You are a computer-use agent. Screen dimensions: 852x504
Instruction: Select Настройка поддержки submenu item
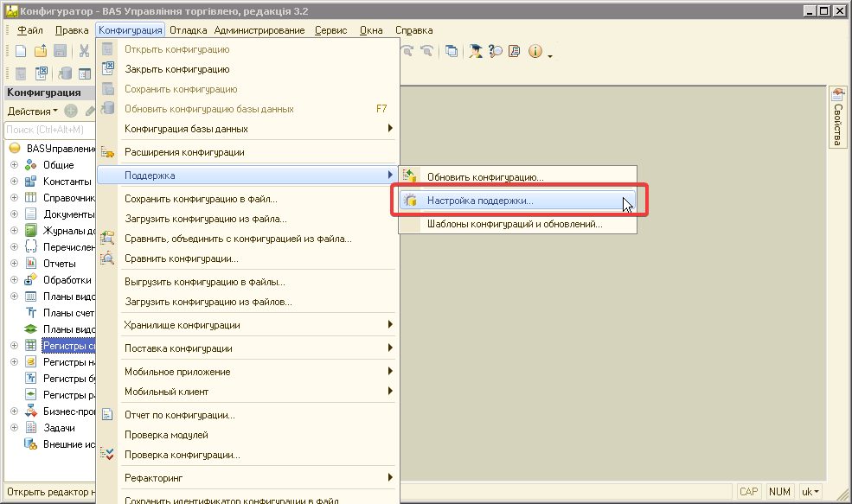480,201
